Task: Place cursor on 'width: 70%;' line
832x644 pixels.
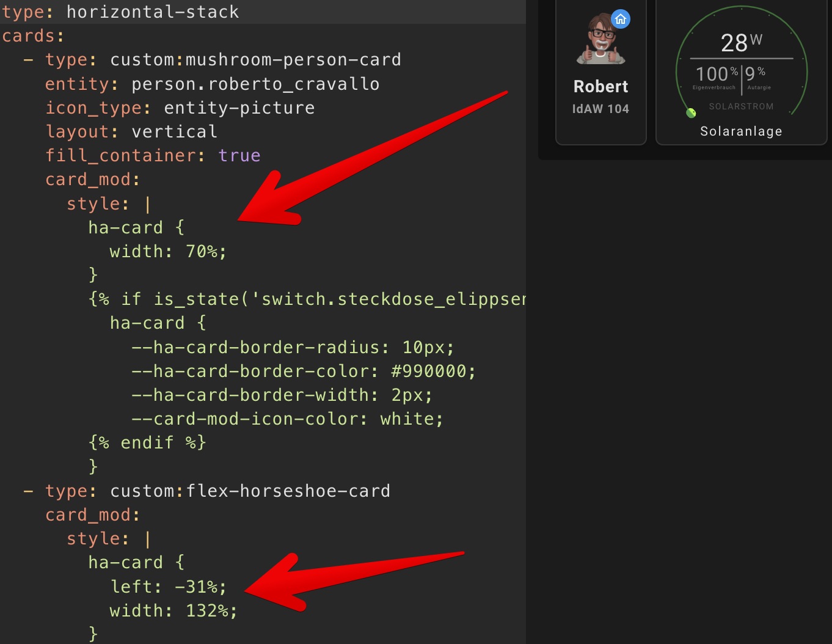Action: click(167, 252)
